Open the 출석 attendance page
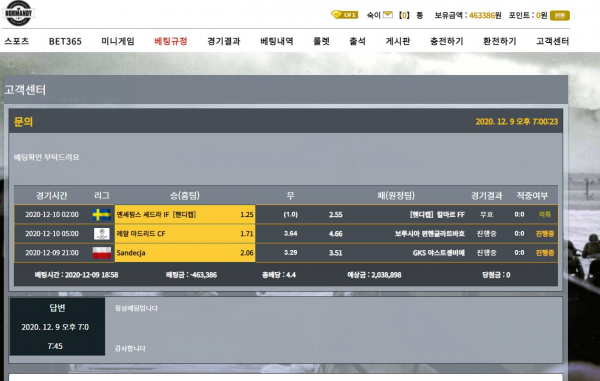Viewport: 600px width, 381px height. click(x=357, y=41)
